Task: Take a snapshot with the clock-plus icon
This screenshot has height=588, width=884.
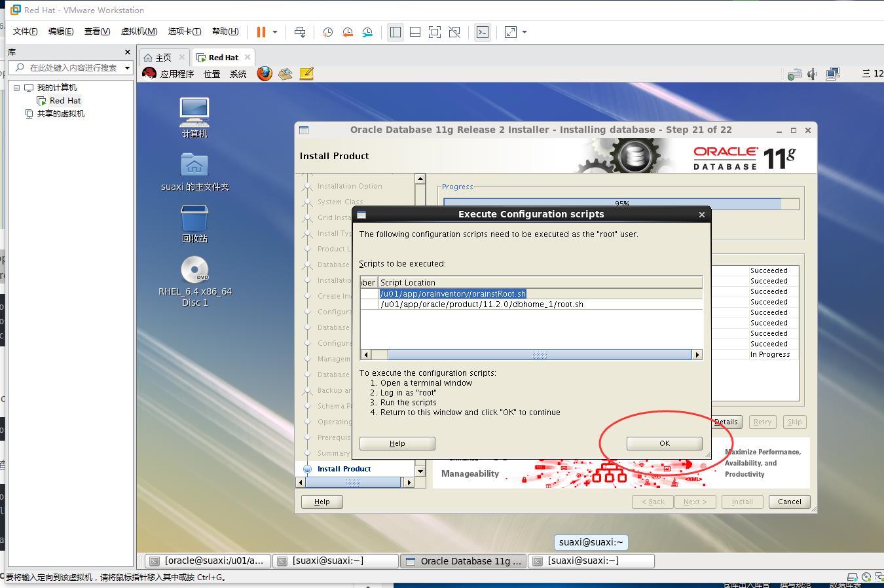Action: [328, 31]
